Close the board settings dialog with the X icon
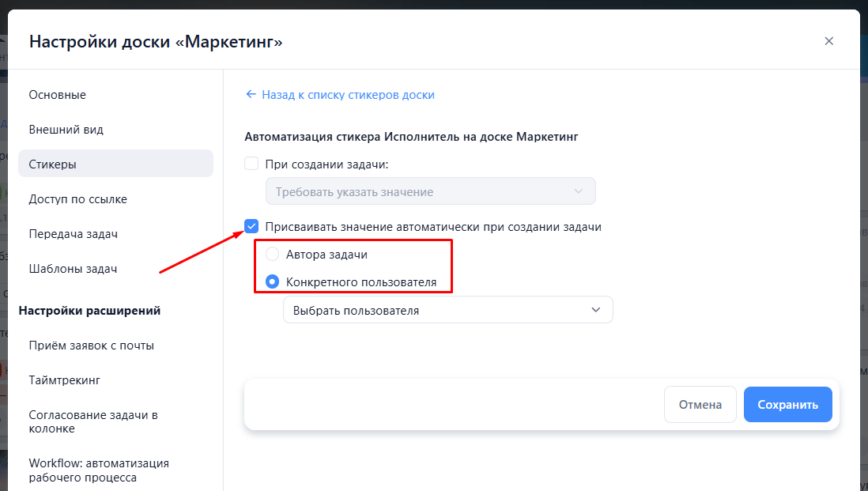The image size is (868, 491). pos(828,41)
